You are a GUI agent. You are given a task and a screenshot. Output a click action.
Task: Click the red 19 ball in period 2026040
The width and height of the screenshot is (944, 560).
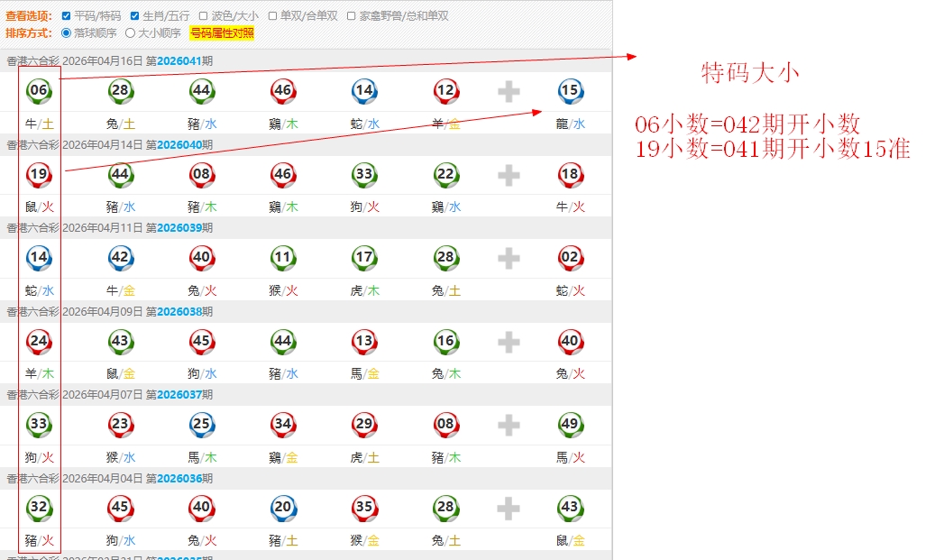[x=39, y=174]
